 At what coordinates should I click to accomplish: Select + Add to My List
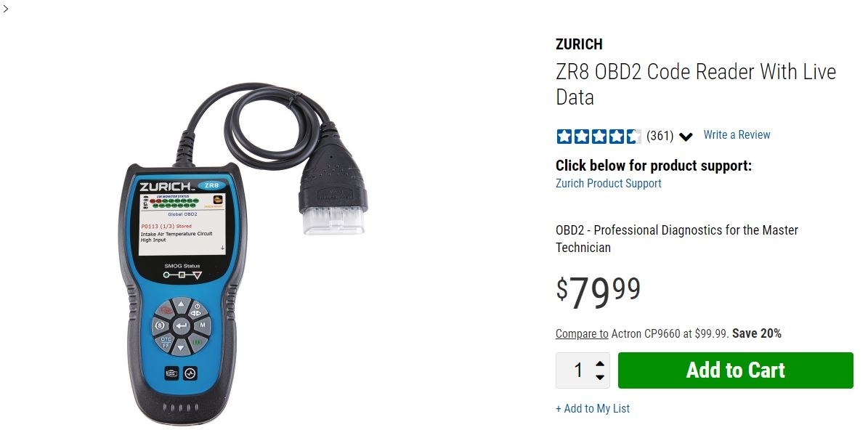point(592,408)
